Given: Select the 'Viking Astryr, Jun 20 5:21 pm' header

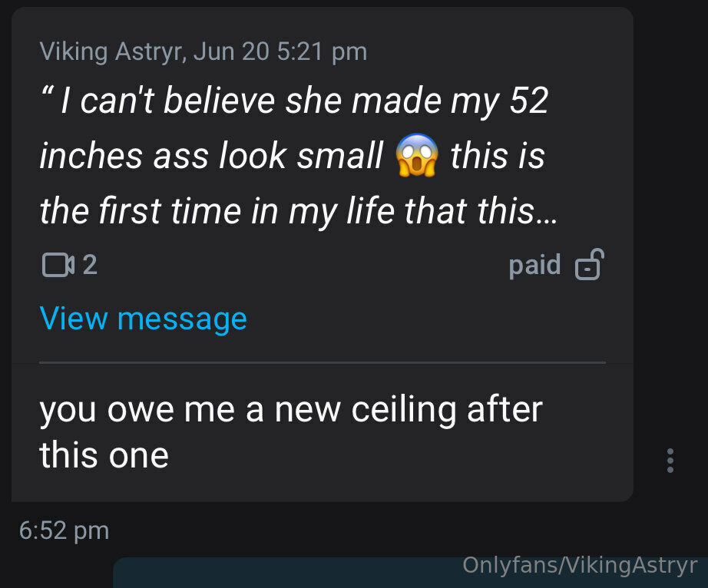Looking at the screenshot, I should click(203, 51).
